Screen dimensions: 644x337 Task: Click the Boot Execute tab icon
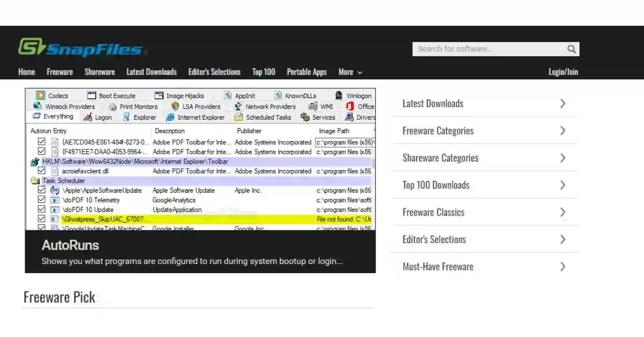tap(91, 96)
